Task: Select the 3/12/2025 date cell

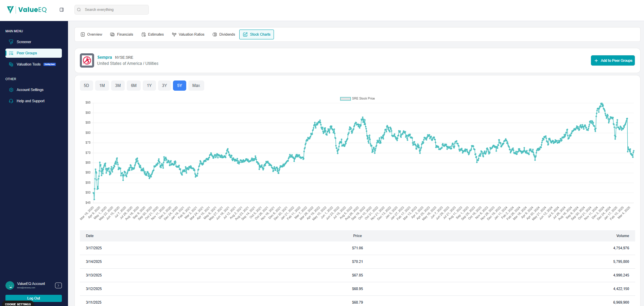Action: (x=94, y=289)
